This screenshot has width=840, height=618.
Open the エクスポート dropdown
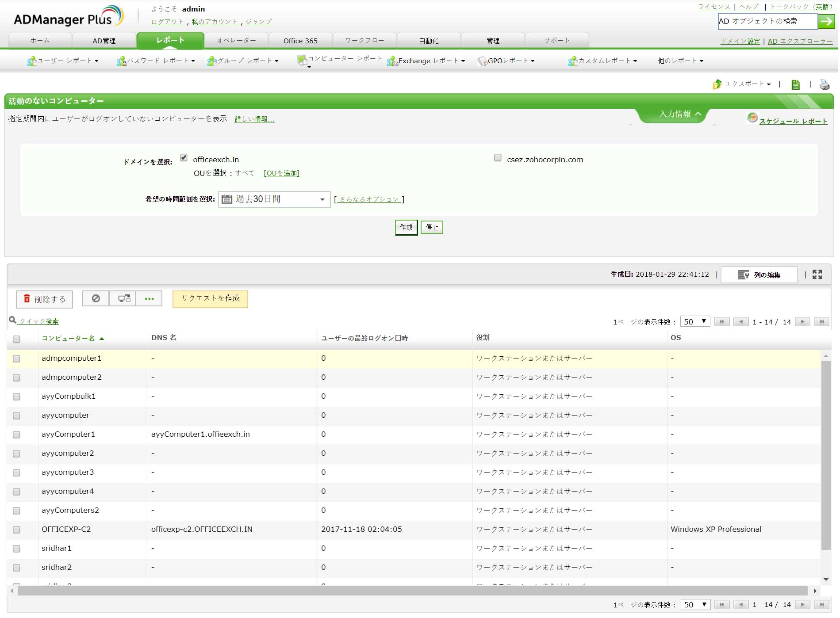[748, 84]
